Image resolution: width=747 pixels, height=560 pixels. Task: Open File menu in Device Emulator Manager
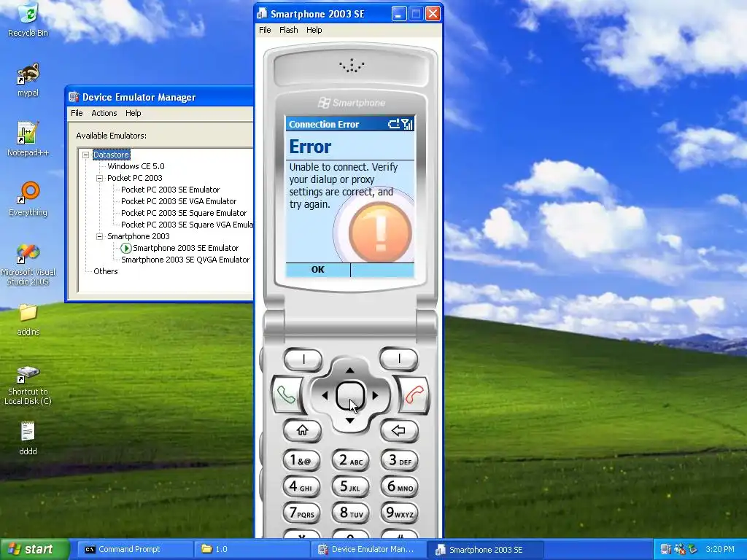pos(77,113)
